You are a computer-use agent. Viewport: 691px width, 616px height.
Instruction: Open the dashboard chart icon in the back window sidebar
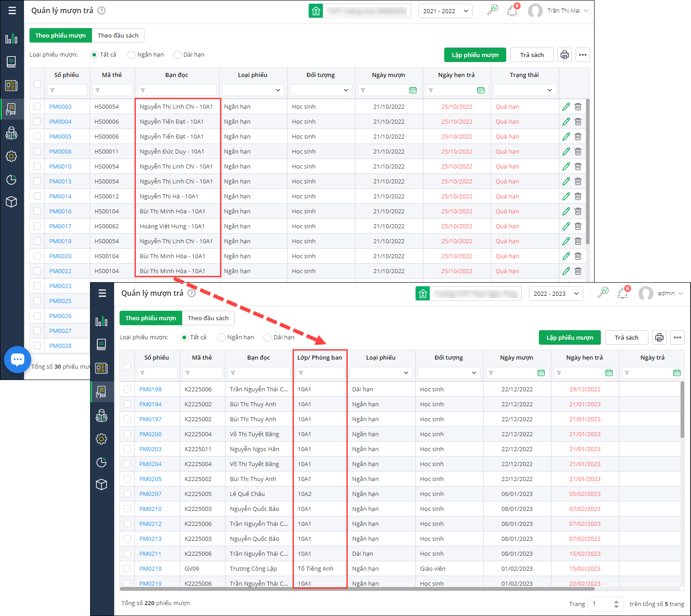(11, 38)
